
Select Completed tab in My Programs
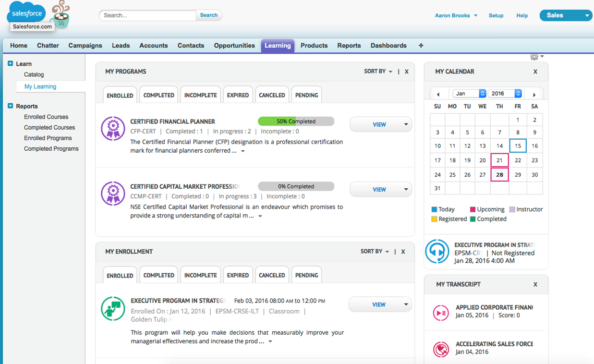tap(158, 95)
